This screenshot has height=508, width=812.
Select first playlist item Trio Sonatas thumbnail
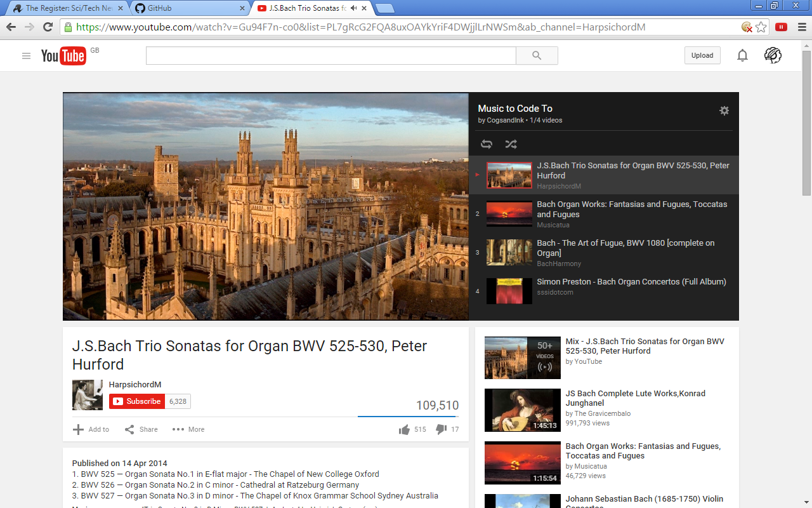tap(509, 175)
